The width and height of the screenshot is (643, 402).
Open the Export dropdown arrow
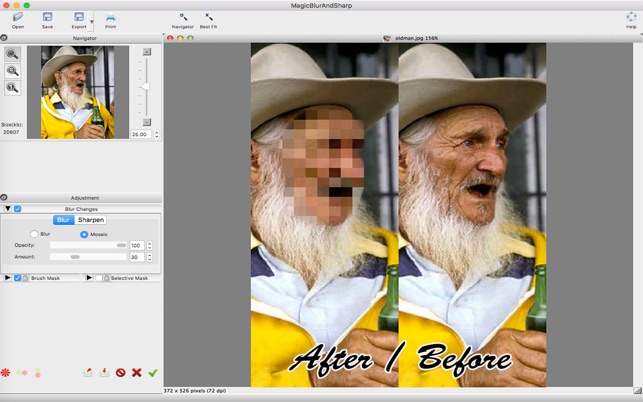click(92, 20)
